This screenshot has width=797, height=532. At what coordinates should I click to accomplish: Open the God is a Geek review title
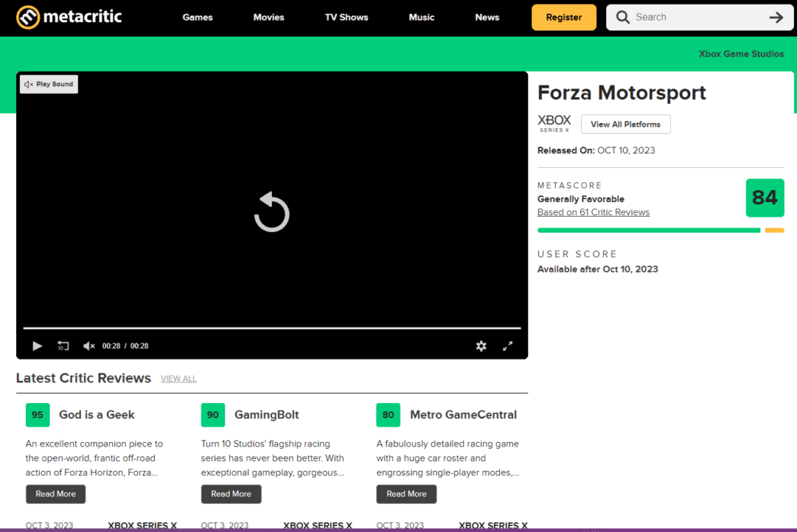97,414
